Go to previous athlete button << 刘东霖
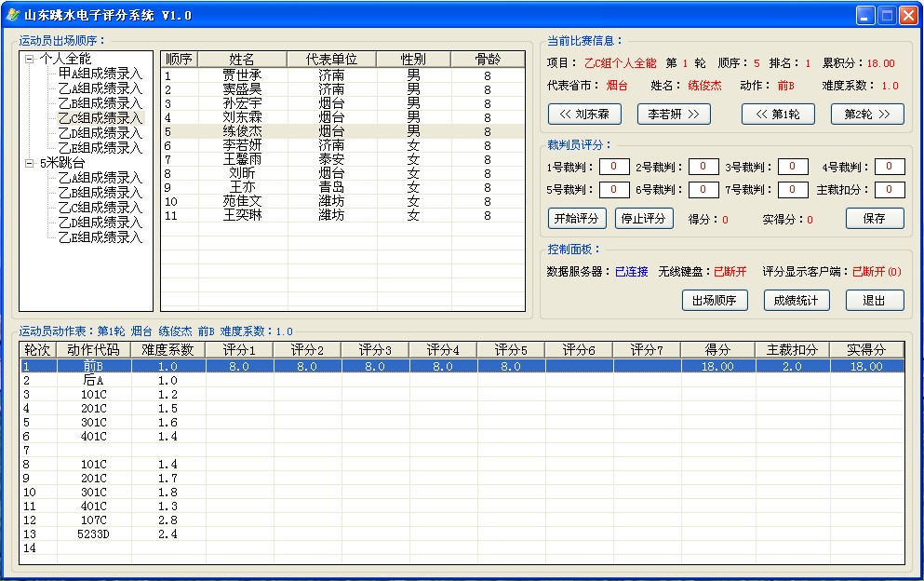 coord(584,114)
